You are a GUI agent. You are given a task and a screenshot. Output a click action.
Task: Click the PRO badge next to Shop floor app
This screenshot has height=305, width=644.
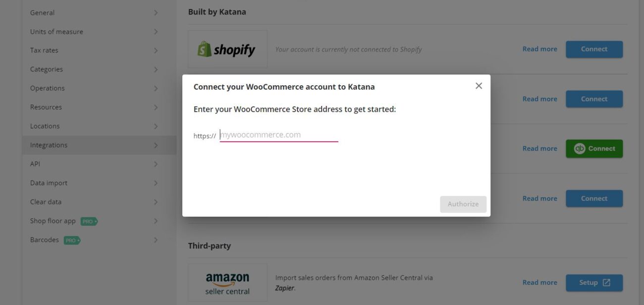click(x=89, y=221)
